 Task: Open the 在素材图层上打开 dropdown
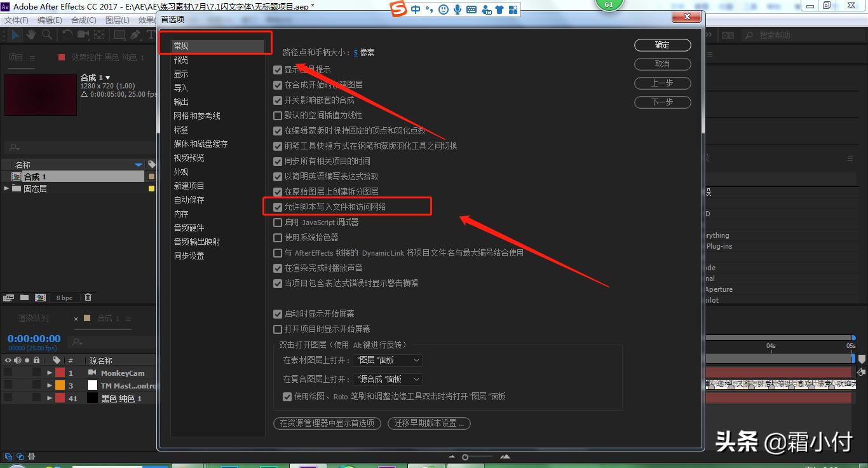coord(388,360)
